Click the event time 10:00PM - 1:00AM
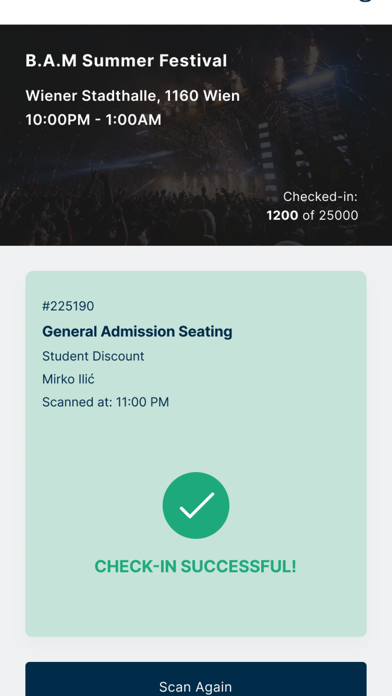Image resolution: width=392 pixels, height=696 pixels. [93, 119]
